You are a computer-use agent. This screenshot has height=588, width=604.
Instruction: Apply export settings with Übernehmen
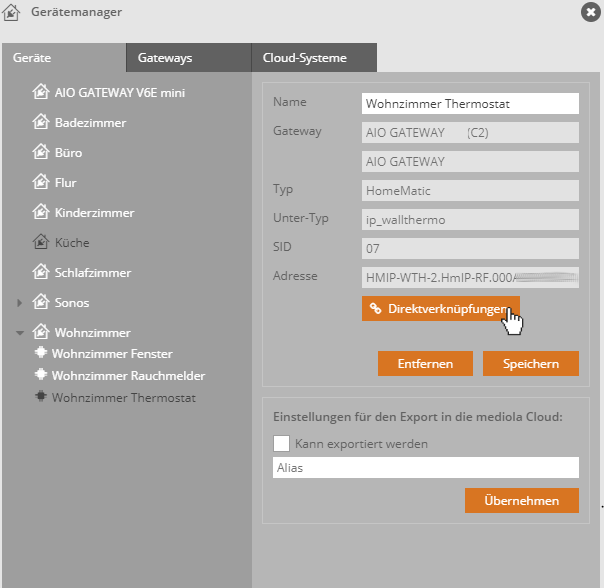click(521, 500)
